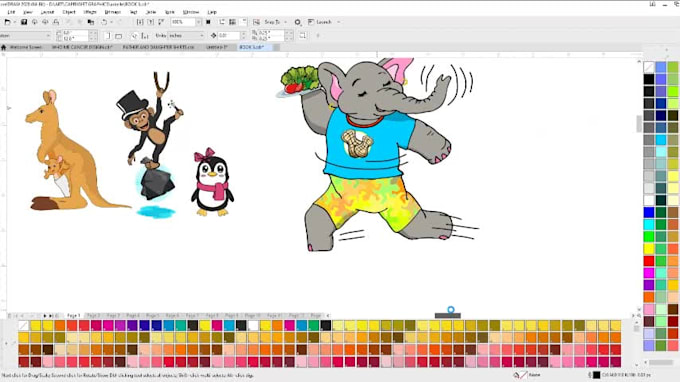This screenshot has width=680, height=382.
Task: Toggle Apply layout to all pages
Action: (x=134, y=36)
